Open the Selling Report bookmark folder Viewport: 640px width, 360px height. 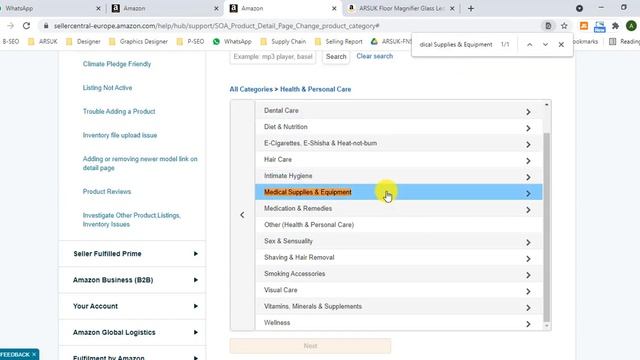pyautogui.click(x=338, y=42)
